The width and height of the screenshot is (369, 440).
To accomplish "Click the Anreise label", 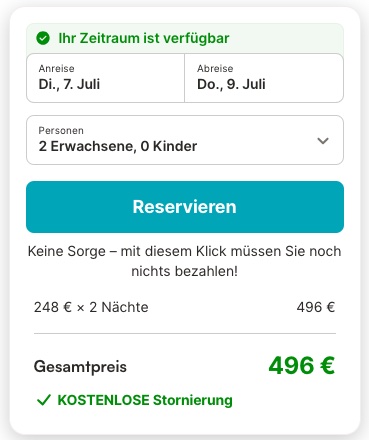I will [56, 68].
